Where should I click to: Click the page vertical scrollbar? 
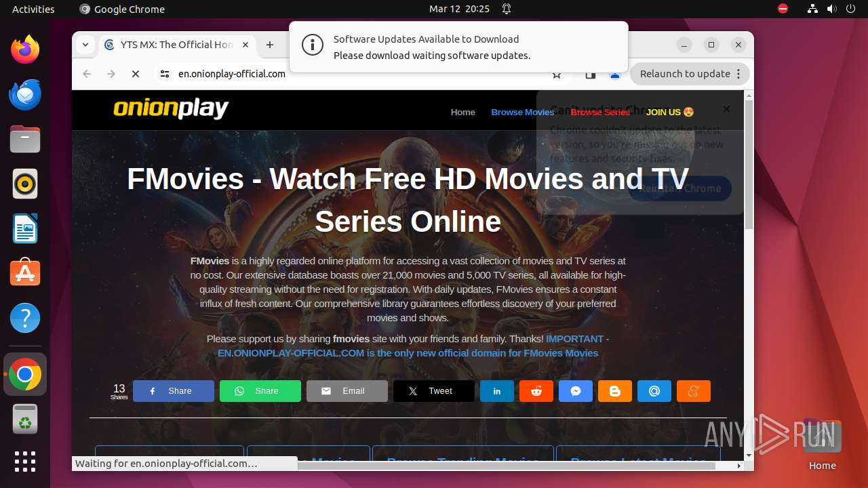pos(749,165)
